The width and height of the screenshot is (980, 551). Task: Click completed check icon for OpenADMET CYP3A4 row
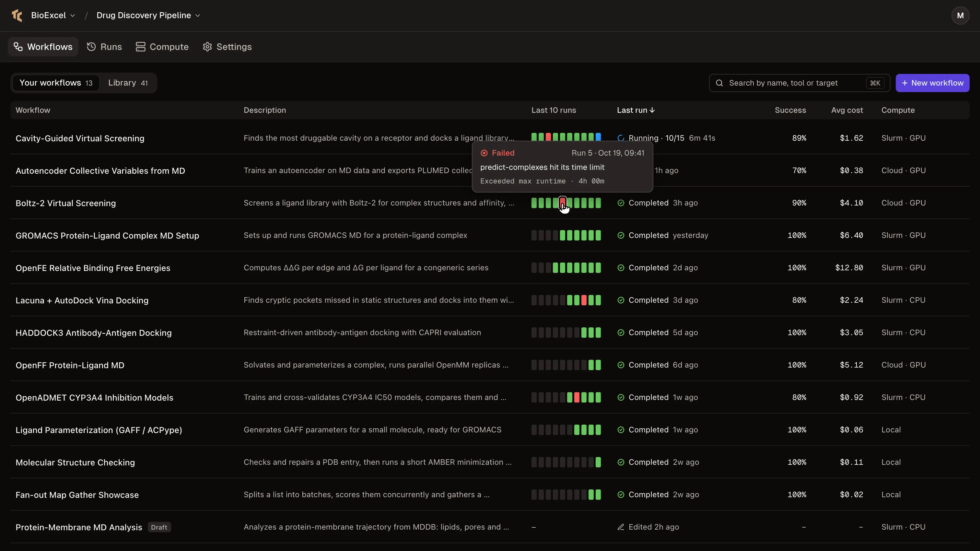pyautogui.click(x=621, y=397)
